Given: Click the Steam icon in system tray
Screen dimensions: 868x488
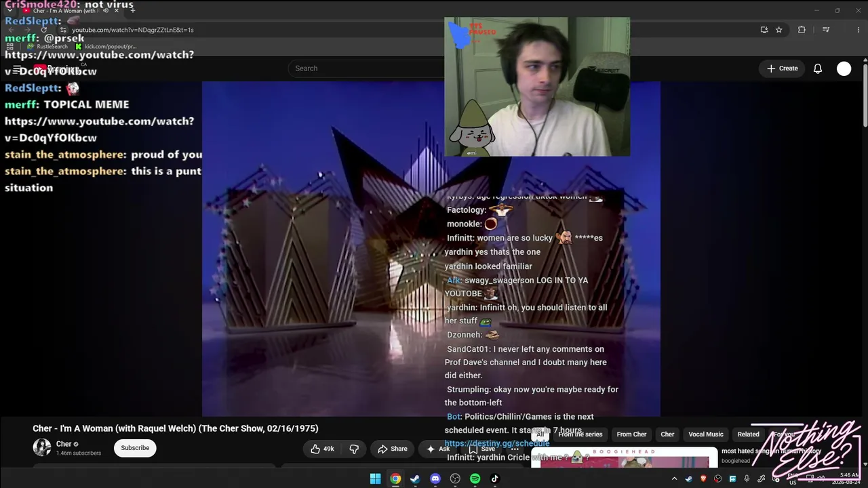Looking at the screenshot, I should 689,479.
